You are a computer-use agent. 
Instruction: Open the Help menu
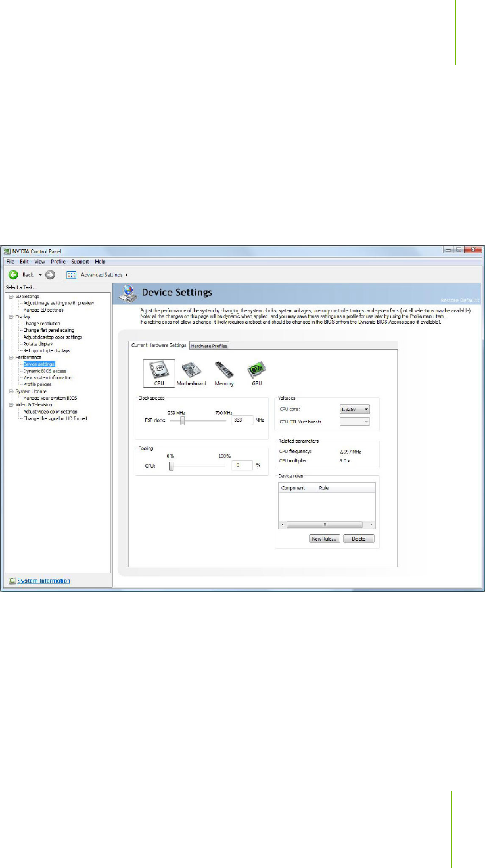[x=100, y=262]
